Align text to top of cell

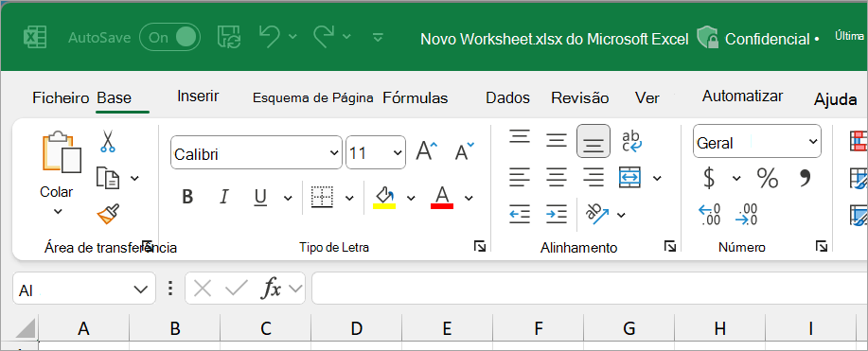pyautogui.click(x=520, y=136)
